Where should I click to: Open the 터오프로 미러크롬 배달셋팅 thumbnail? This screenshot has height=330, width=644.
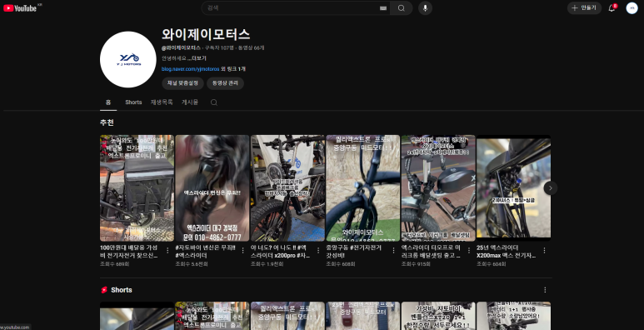[438, 187]
